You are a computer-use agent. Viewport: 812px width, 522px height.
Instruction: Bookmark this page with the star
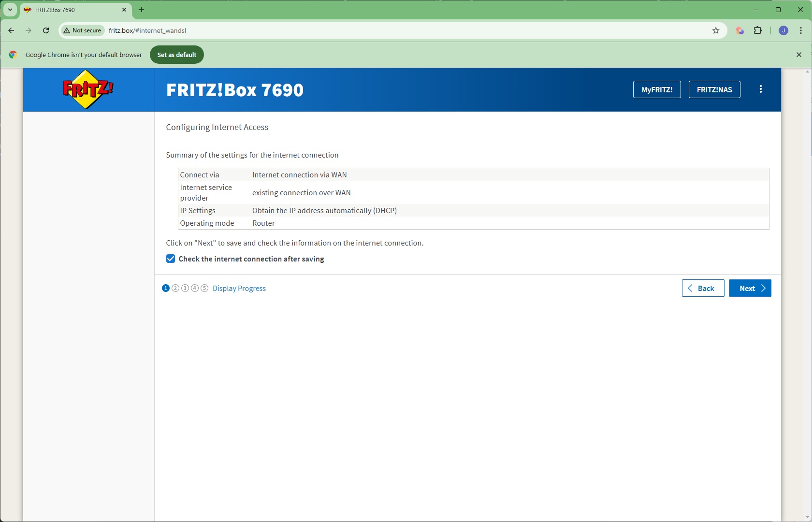[716, 30]
